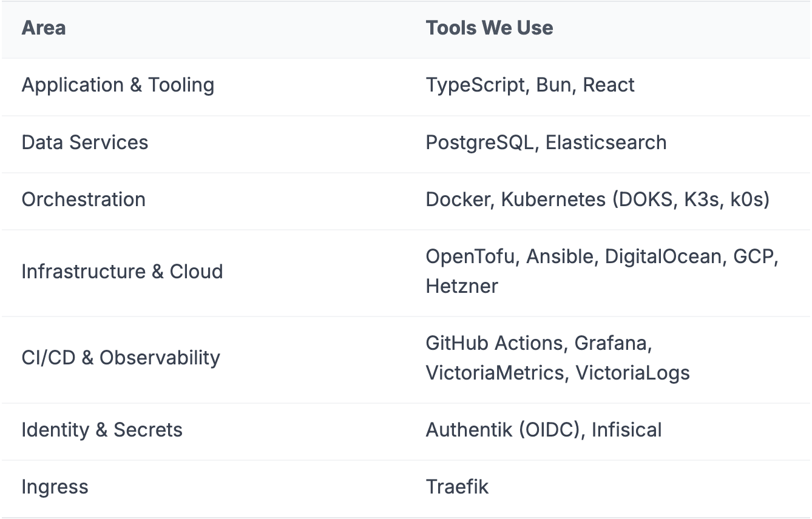812x519 pixels.
Task: Click the GitHub Actions, Grafana text
Action: (539, 343)
